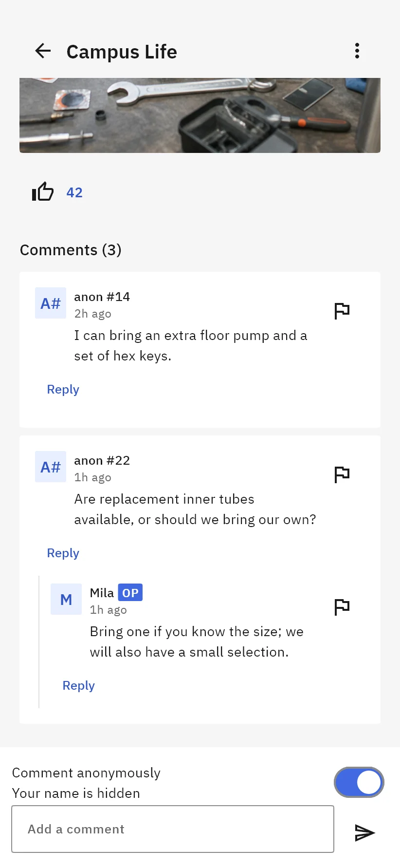Go back using the arrow icon
The height and width of the screenshot is (868, 400).
point(43,51)
